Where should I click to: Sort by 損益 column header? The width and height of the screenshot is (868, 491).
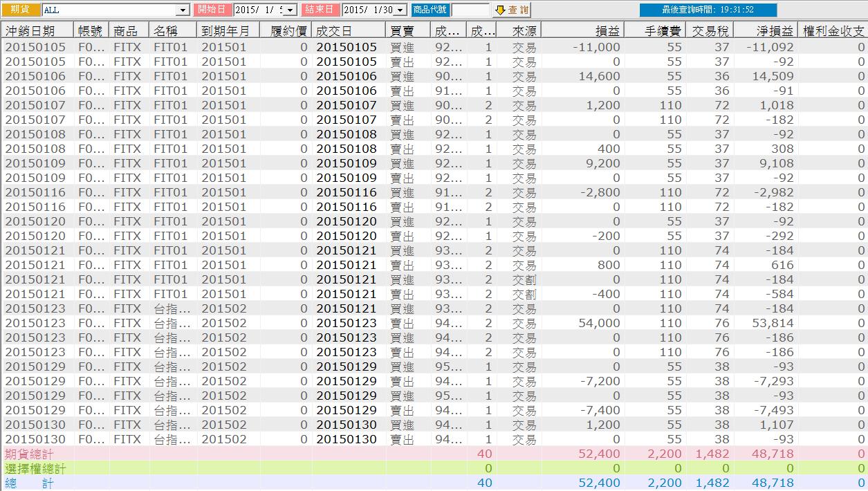pyautogui.click(x=582, y=30)
